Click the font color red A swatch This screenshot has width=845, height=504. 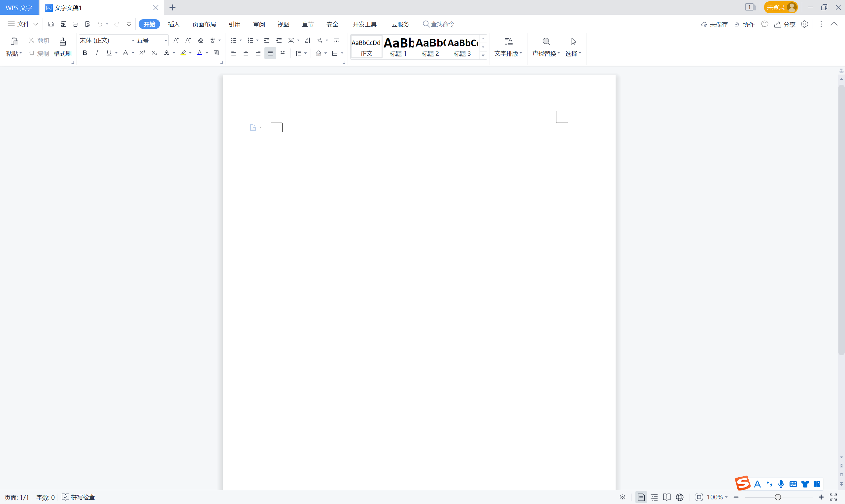tap(200, 53)
